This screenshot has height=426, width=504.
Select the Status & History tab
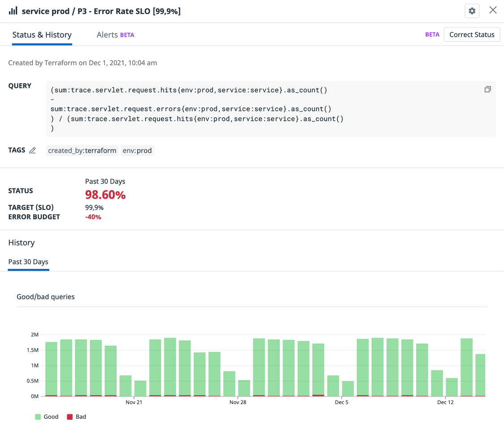42,34
